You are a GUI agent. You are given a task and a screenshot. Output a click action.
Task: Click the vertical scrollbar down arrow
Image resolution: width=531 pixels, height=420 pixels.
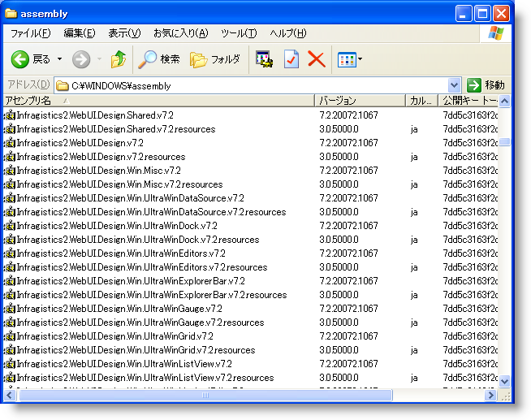[505, 380]
